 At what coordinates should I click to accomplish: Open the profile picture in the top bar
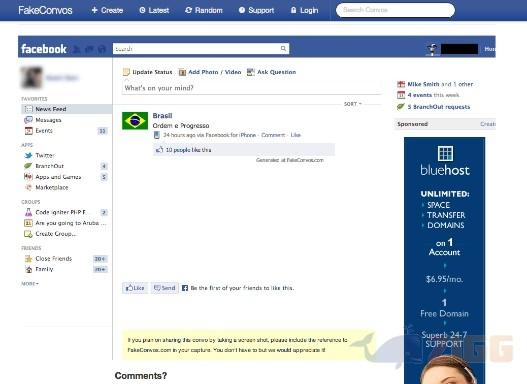pyautogui.click(x=432, y=49)
